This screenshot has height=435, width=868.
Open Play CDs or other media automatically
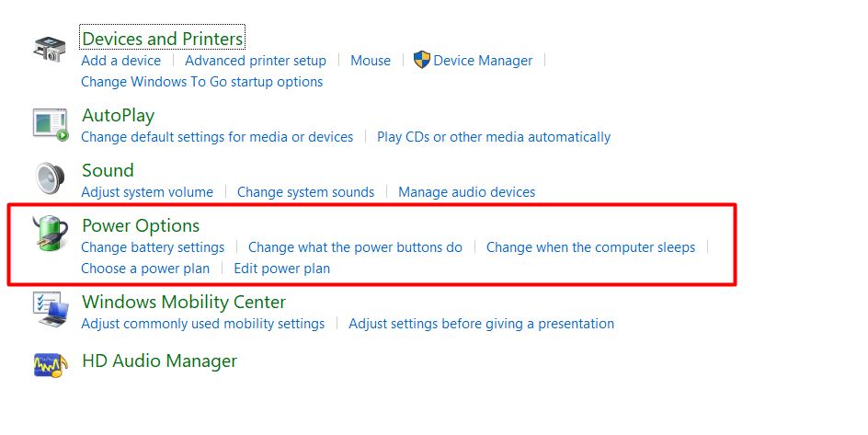tap(494, 137)
